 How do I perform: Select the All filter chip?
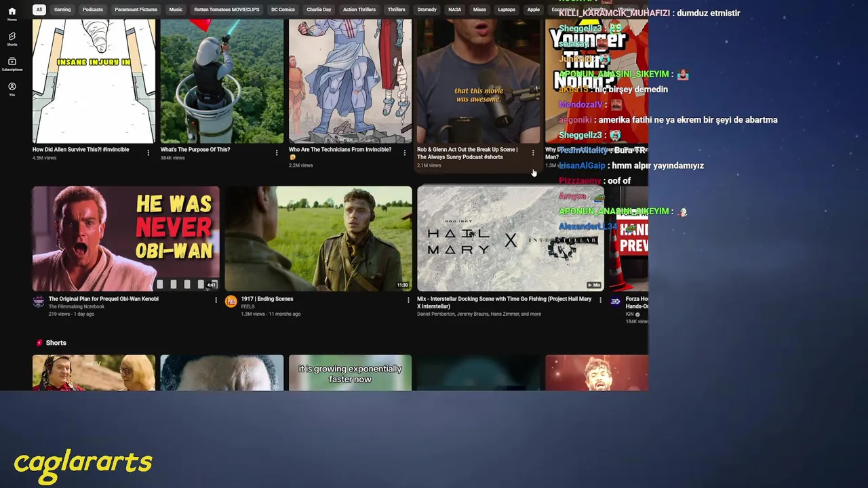[x=39, y=9]
